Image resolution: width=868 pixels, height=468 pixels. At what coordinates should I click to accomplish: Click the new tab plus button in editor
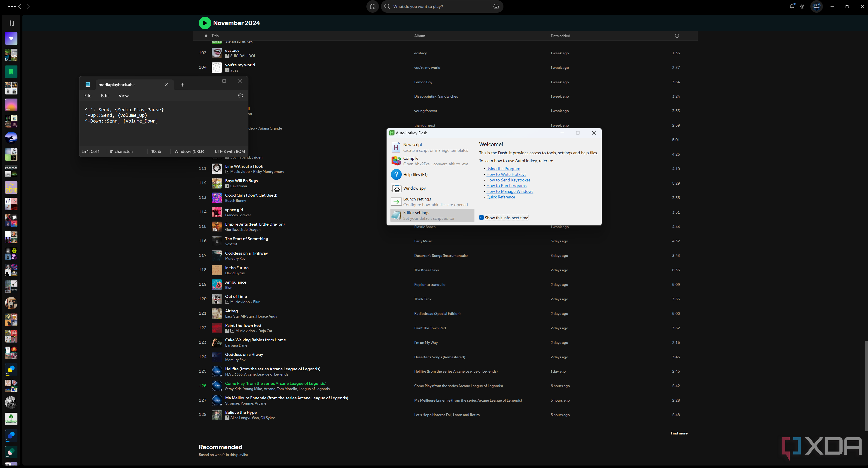coord(182,85)
